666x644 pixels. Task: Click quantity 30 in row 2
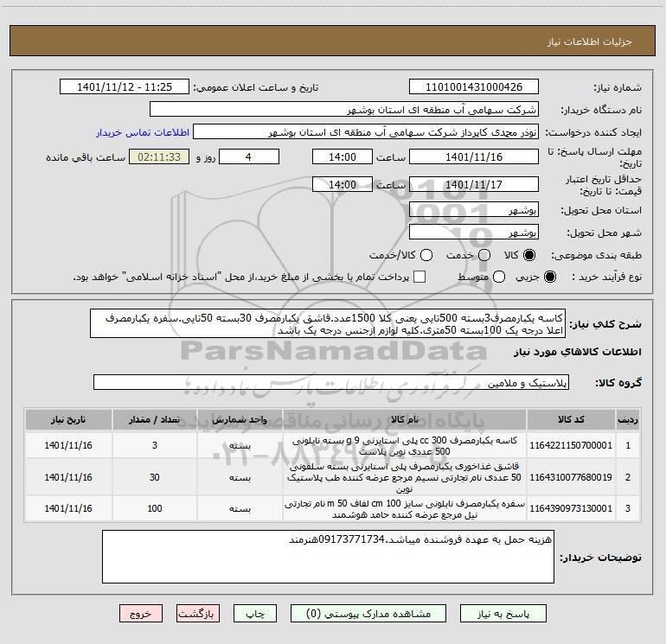point(155,477)
